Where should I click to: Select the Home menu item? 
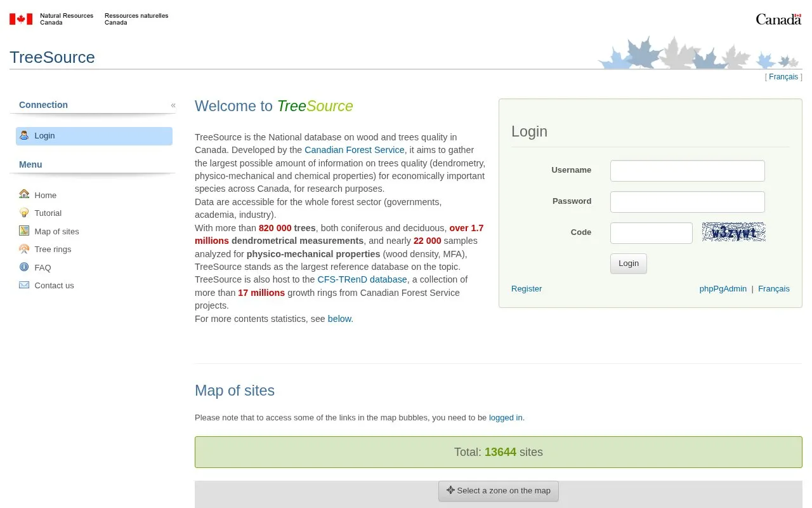[x=46, y=196]
